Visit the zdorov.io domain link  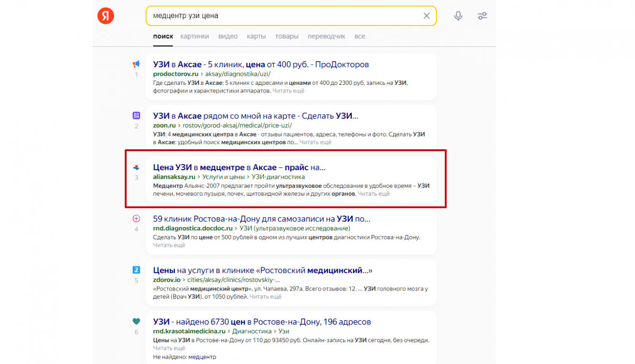click(167, 280)
